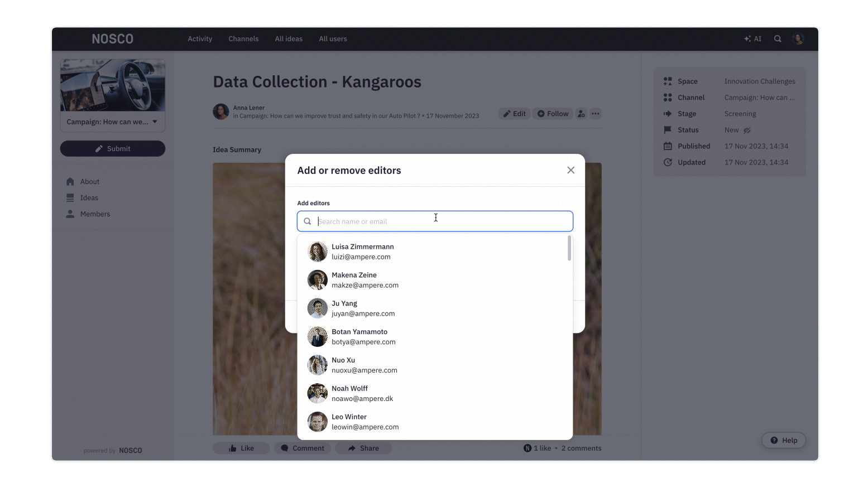Follow this idea
Image resolution: width=868 pixels, height=488 pixels.
(x=553, y=114)
